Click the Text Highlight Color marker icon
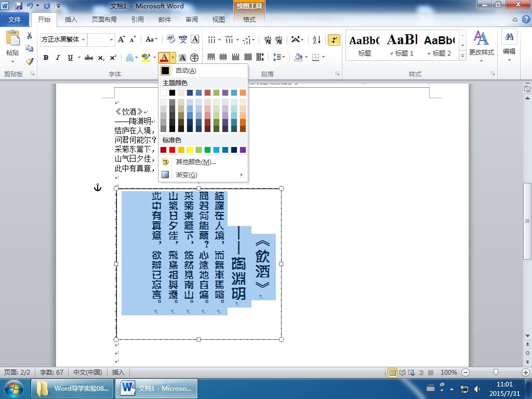This screenshot has width=532, height=399. click(145, 58)
